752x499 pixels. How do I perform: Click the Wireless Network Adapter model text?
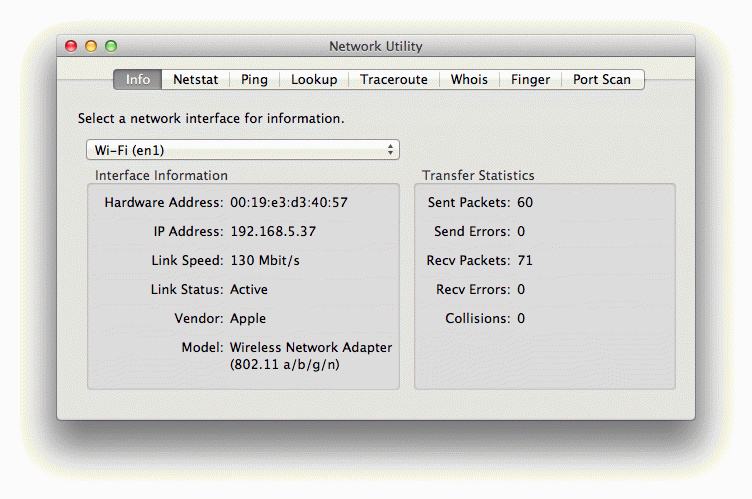tap(311, 347)
